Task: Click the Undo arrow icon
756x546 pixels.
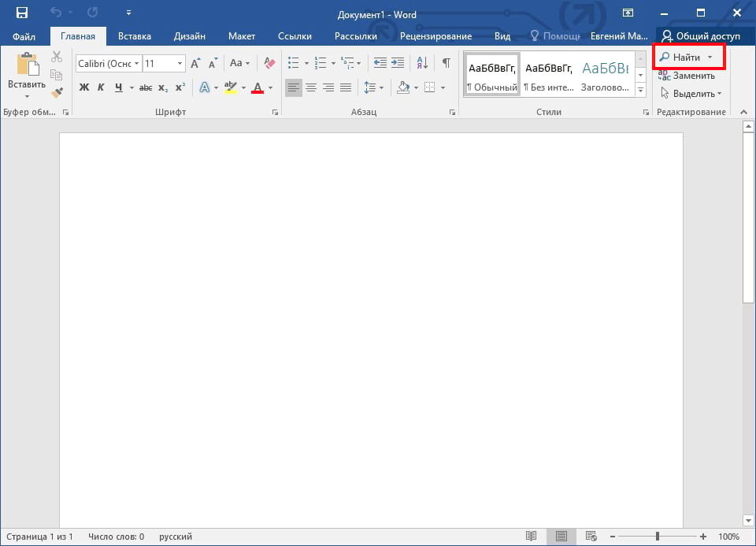Action: pyautogui.click(x=56, y=12)
